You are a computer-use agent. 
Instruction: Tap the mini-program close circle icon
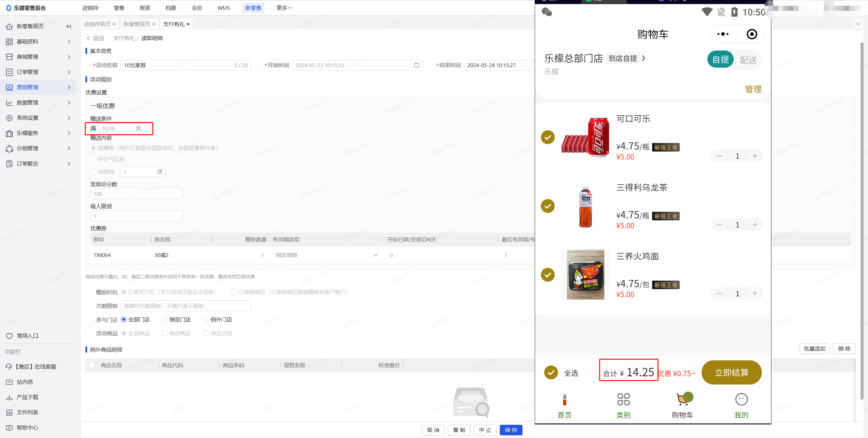click(x=752, y=34)
